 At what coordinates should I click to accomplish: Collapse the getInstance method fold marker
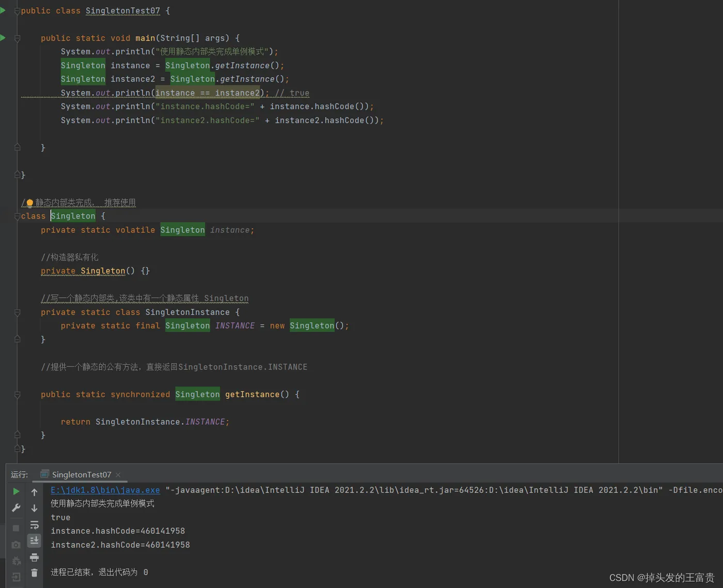point(17,395)
